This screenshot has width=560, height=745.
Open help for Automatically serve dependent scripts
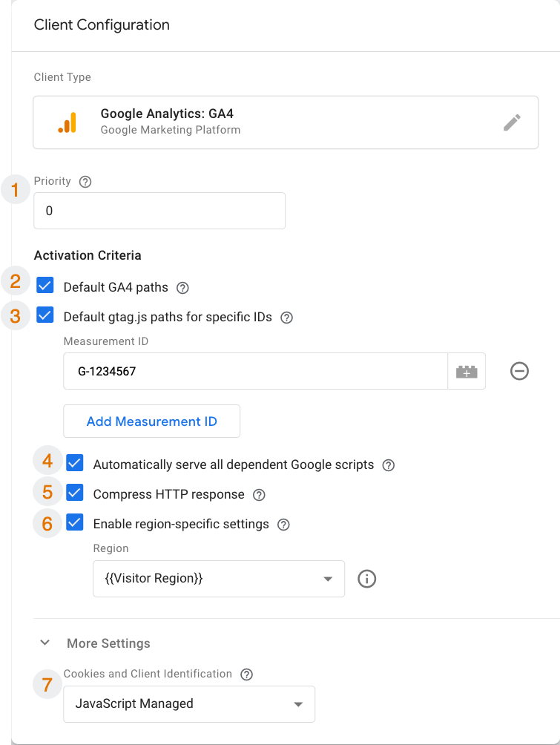click(388, 465)
